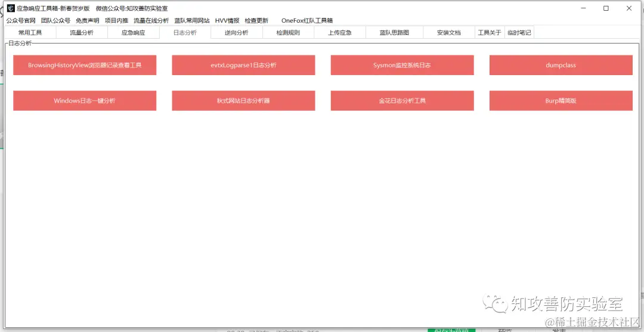The width and height of the screenshot is (644, 332).
Task: Switch to the 检测规则 tab
Action: click(289, 33)
